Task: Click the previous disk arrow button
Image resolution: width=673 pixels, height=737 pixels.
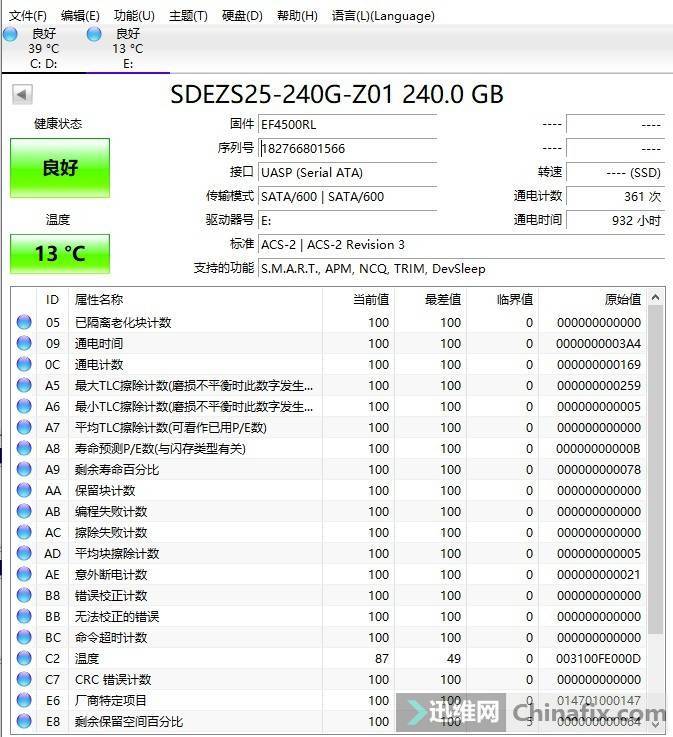Action: (22, 94)
